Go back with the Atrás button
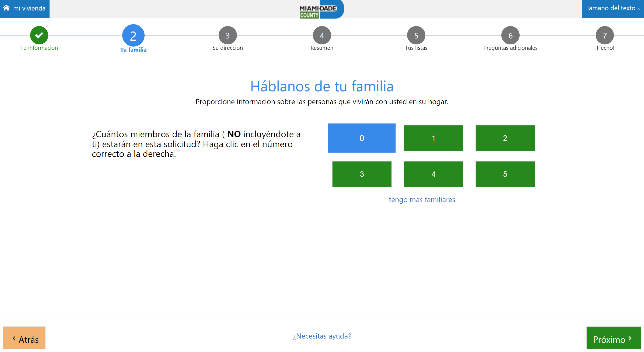Viewport: 644px width, 352px height. tap(24, 338)
